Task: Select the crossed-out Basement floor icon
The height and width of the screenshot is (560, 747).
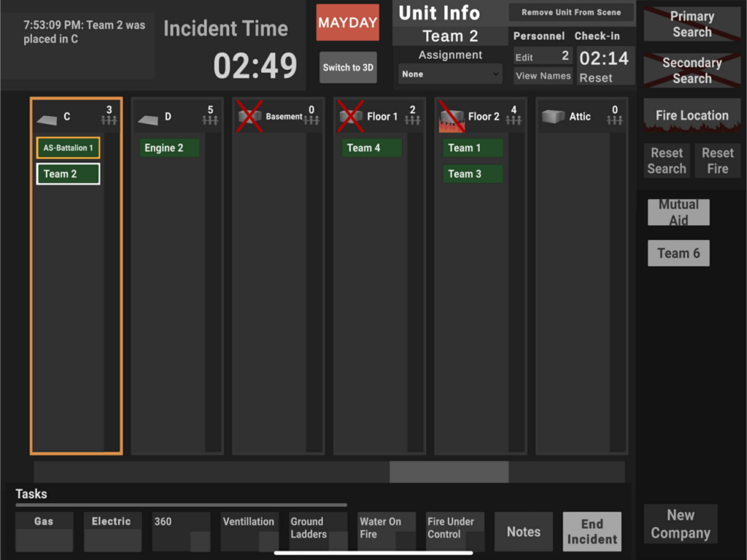Action: pos(249,117)
